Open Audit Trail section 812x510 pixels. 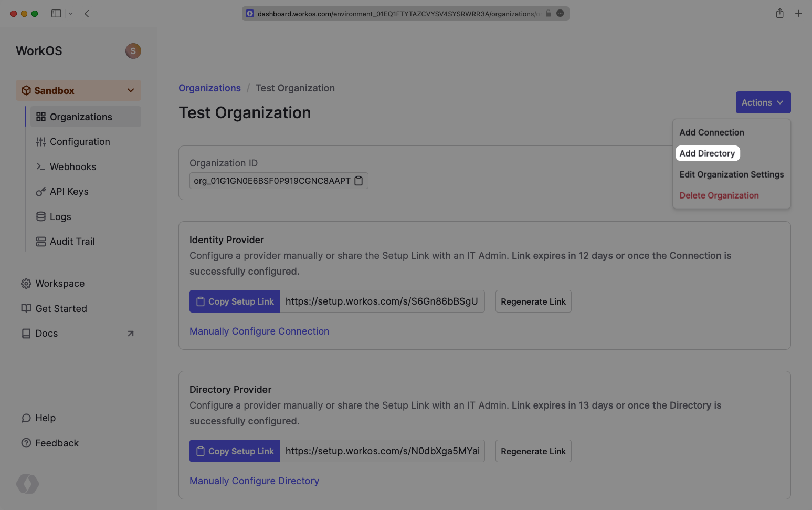tap(72, 242)
